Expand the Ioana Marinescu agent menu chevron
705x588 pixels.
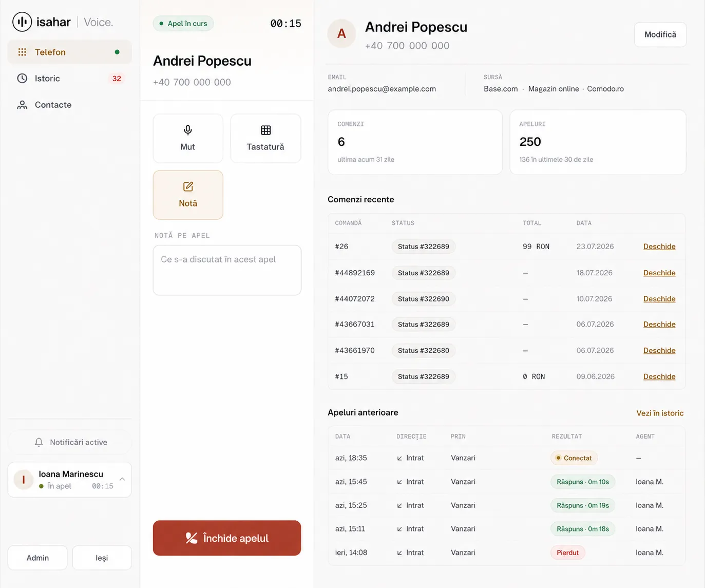pos(122,479)
